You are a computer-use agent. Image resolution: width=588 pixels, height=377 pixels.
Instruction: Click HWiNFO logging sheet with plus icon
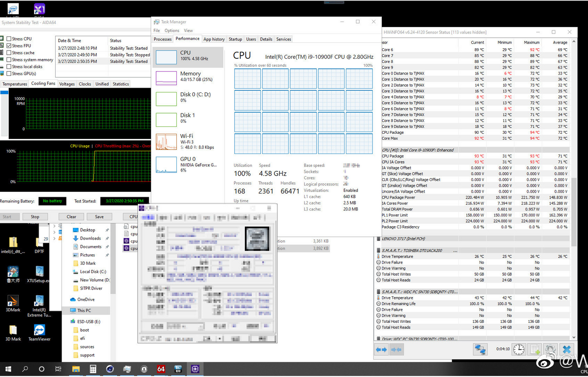pos(535,349)
